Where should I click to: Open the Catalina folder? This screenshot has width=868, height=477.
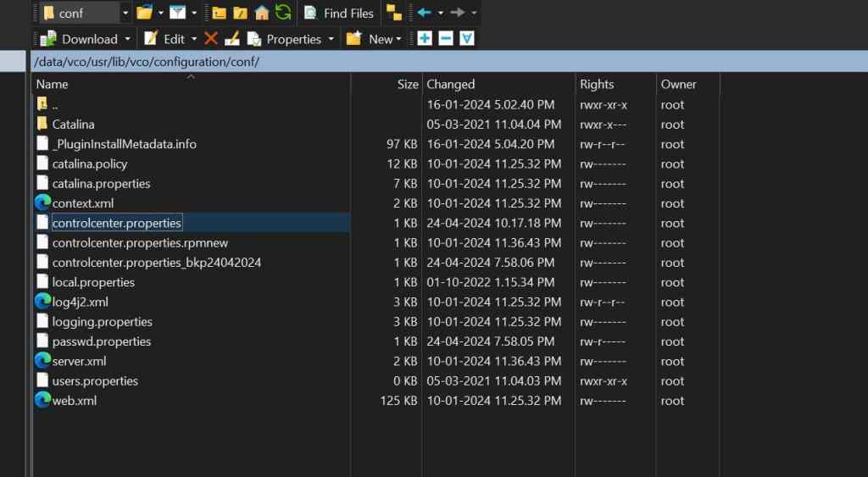(x=73, y=125)
